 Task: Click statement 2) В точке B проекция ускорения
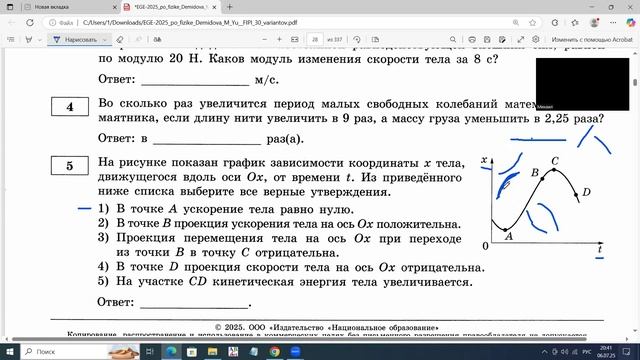(279, 224)
